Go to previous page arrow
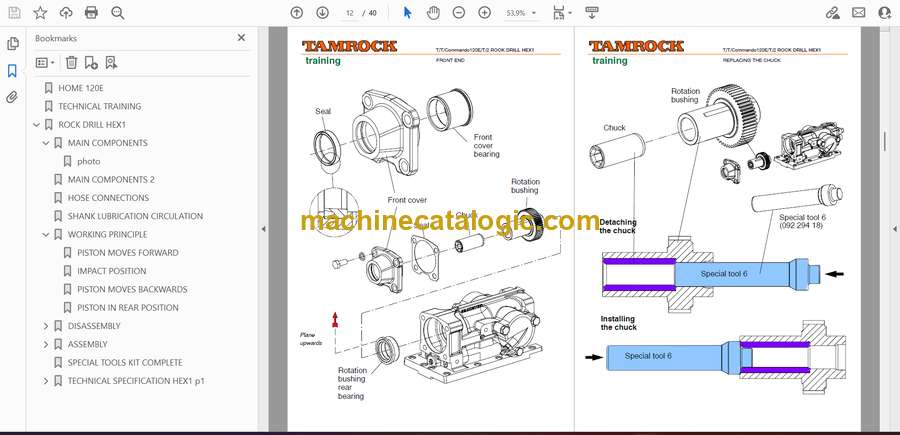 [x=296, y=13]
